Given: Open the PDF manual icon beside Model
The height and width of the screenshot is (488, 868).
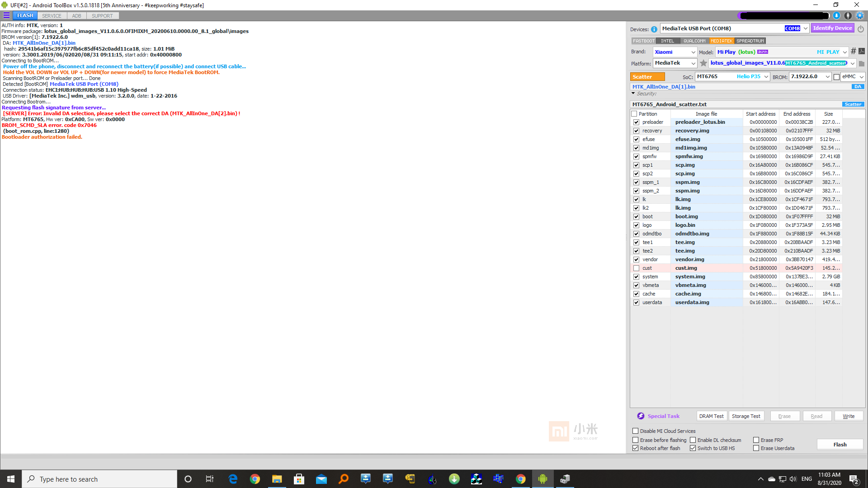Looking at the screenshot, I should coord(862,52).
